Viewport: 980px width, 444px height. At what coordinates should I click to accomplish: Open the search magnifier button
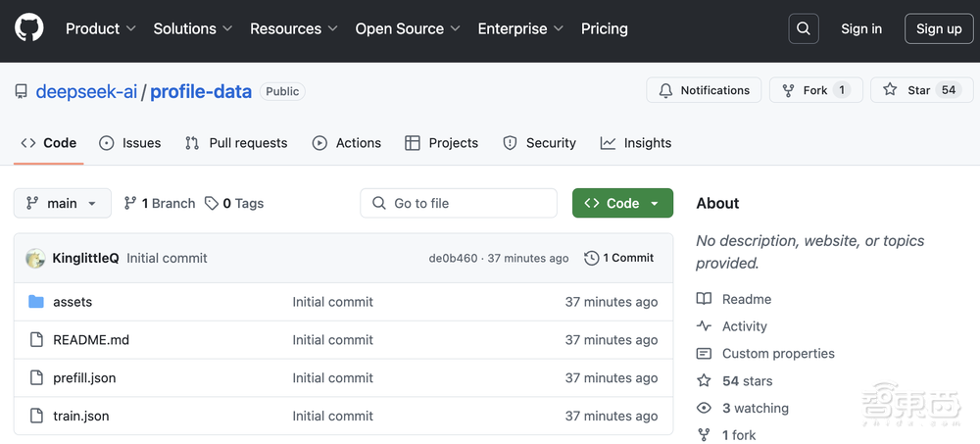803,28
